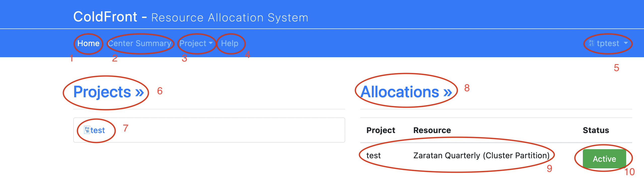Click the Resource column header

point(432,130)
